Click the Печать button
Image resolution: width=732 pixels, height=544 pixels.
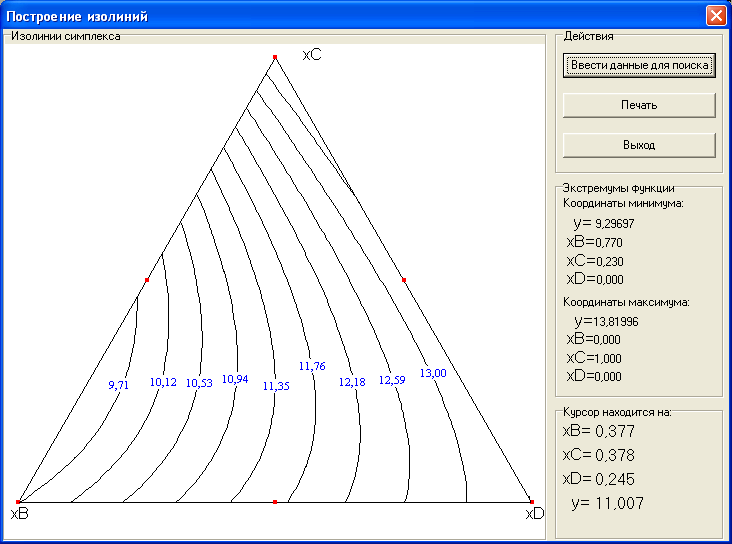(x=639, y=105)
